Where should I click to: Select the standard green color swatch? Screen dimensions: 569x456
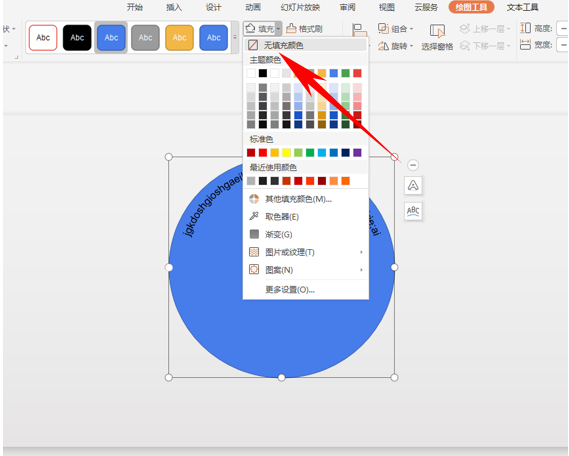click(310, 152)
